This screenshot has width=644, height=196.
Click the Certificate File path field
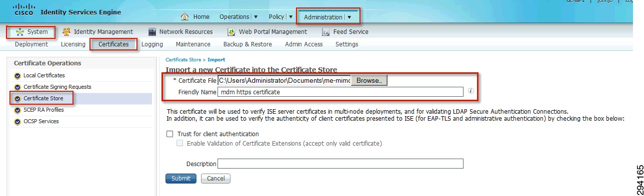pos(284,80)
